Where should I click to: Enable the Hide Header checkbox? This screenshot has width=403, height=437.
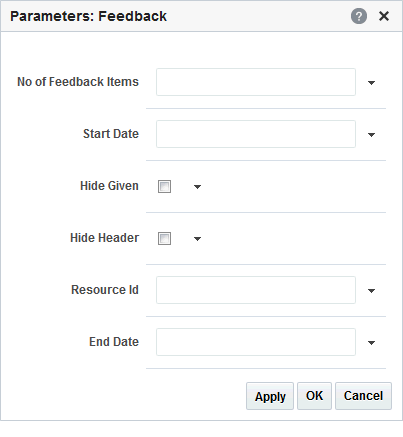[x=164, y=238]
